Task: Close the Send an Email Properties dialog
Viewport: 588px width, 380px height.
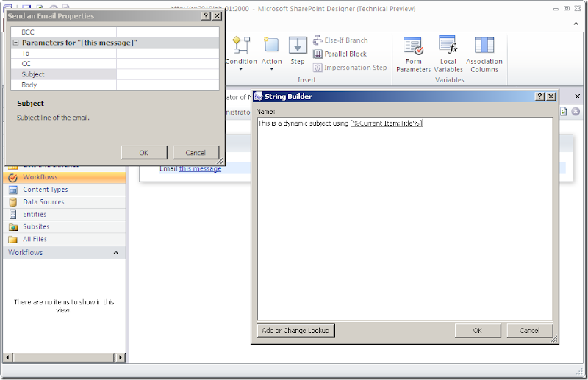Action: pos(217,15)
